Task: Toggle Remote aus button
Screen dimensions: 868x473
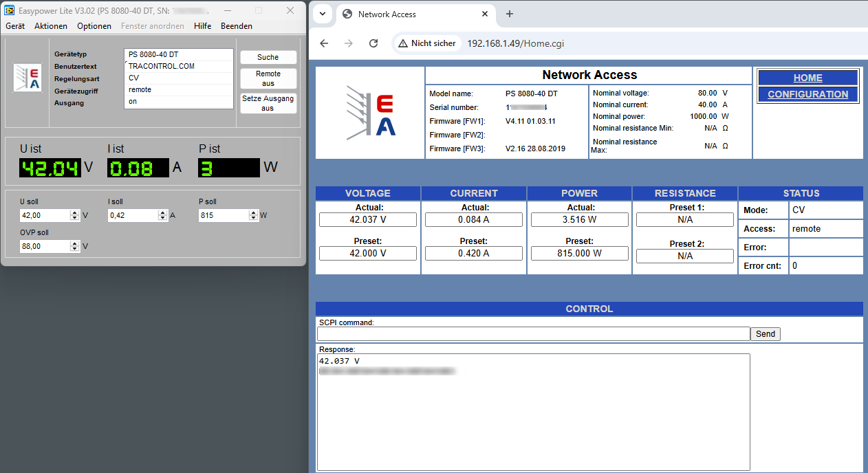Action: click(268, 78)
